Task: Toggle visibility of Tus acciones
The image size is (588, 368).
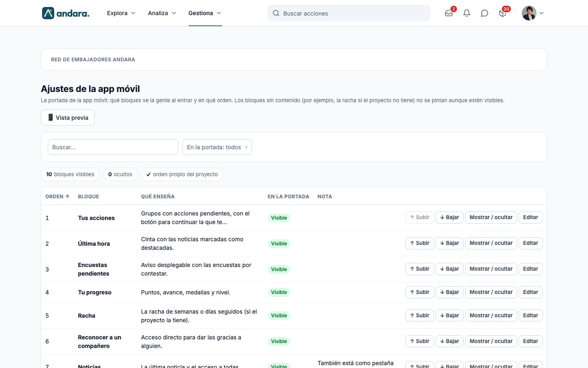Action: (x=491, y=218)
